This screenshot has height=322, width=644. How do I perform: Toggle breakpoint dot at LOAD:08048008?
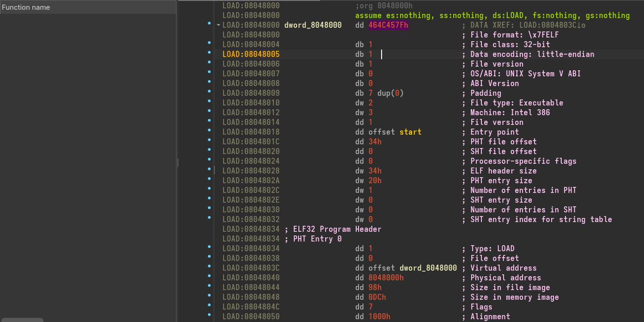click(209, 81)
